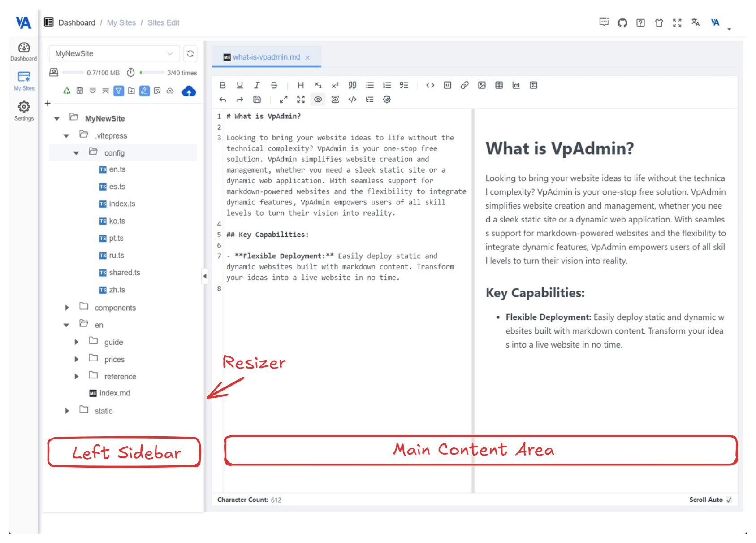
Task: Click the big blue cloud upload icon
Action: tap(189, 91)
